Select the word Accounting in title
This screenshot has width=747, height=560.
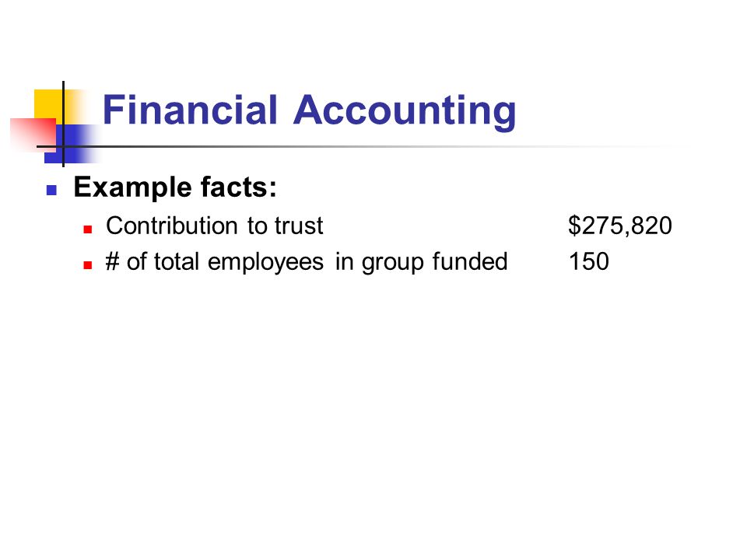(405, 112)
